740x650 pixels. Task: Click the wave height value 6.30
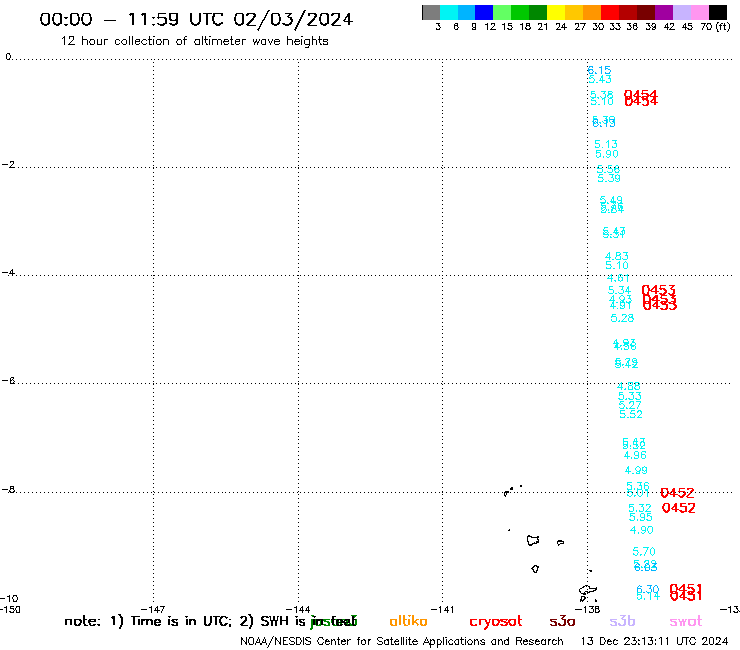pos(648,589)
